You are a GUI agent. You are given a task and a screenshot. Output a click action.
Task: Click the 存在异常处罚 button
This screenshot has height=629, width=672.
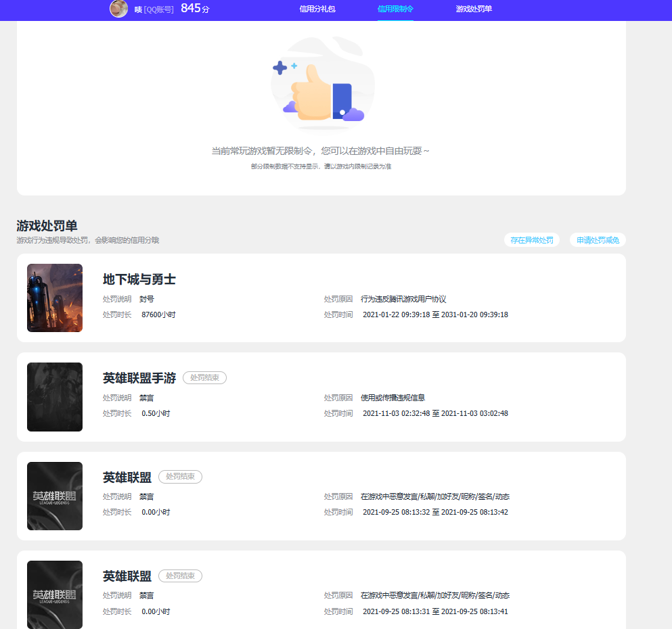tap(531, 240)
